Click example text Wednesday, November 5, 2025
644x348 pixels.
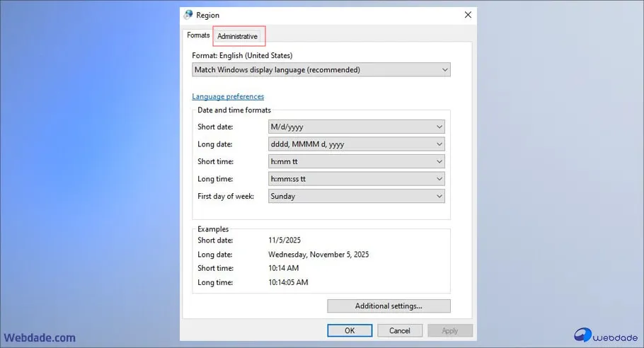click(318, 255)
